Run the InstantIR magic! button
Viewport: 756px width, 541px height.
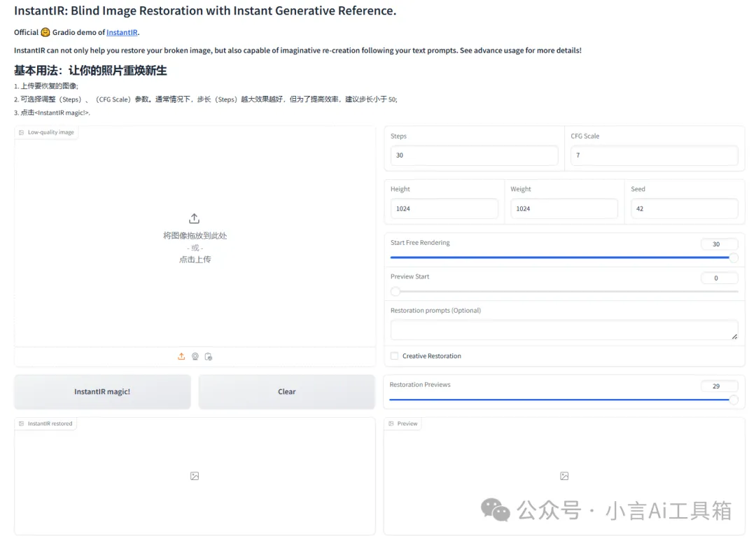[x=102, y=391]
